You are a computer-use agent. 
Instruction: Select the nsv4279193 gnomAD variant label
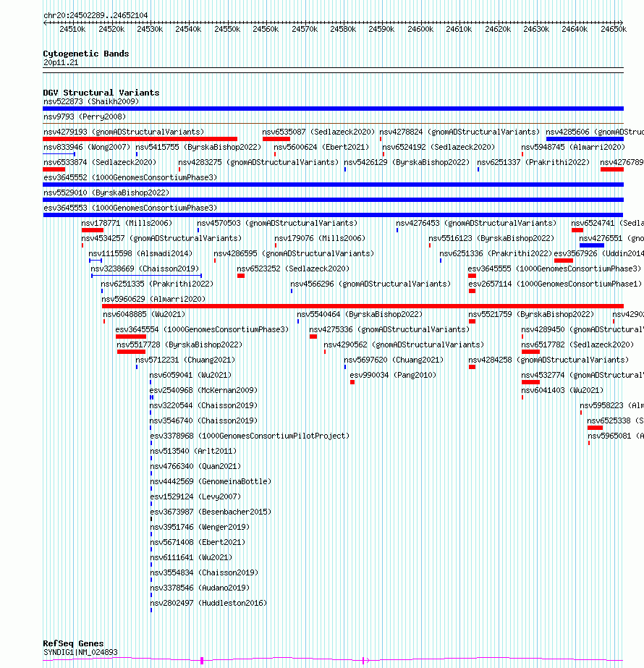click(124, 132)
